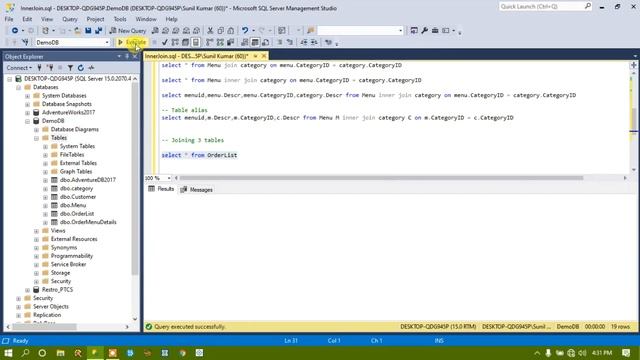This screenshot has height=360, width=640.
Task: Click Object Explorer Refresh icon
Action: [80, 68]
